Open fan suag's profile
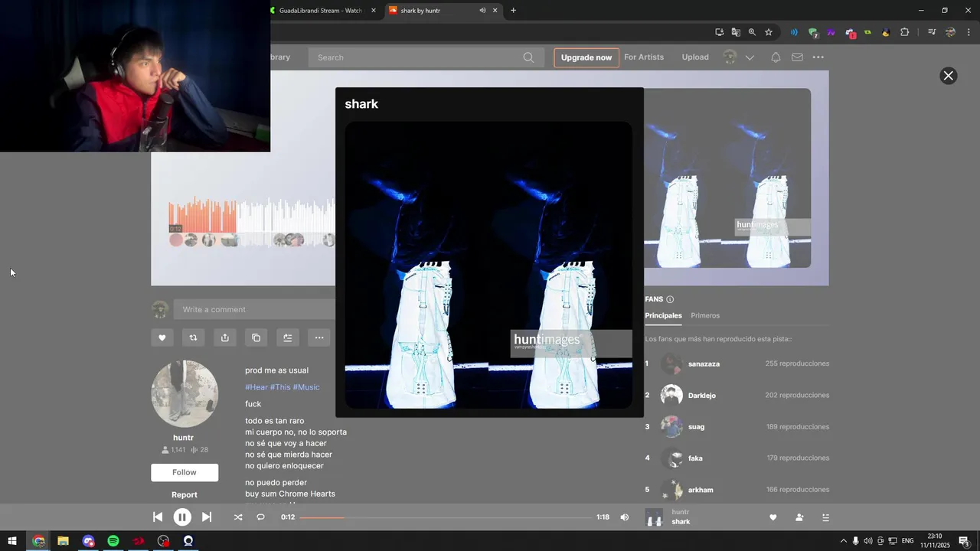This screenshot has width=980, height=551. pos(696,427)
